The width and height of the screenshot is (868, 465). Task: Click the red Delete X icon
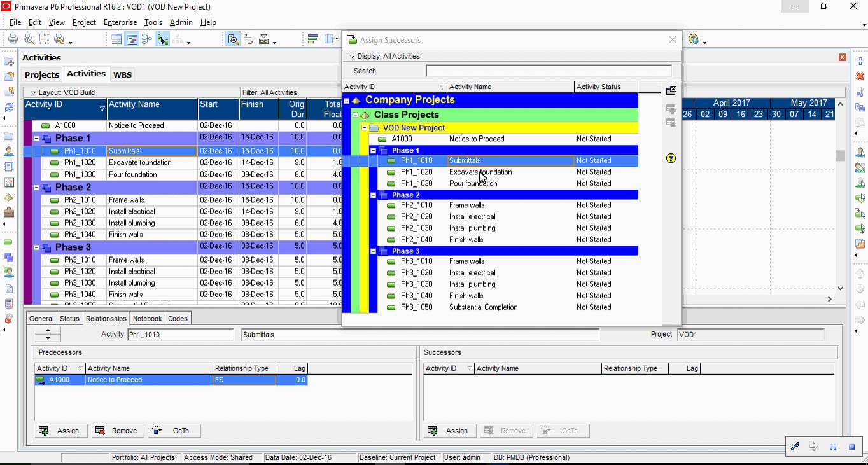click(860, 76)
